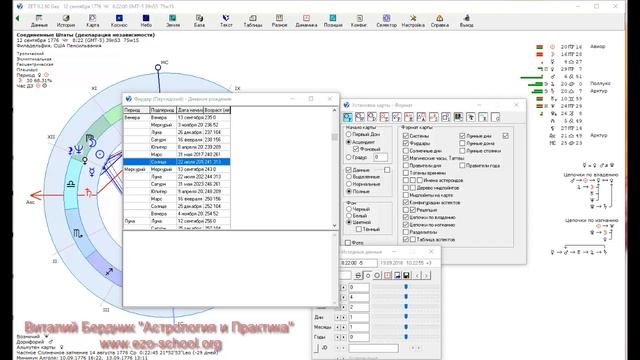
Task: Click the Период column header in Firdar table
Action: pos(136,110)
